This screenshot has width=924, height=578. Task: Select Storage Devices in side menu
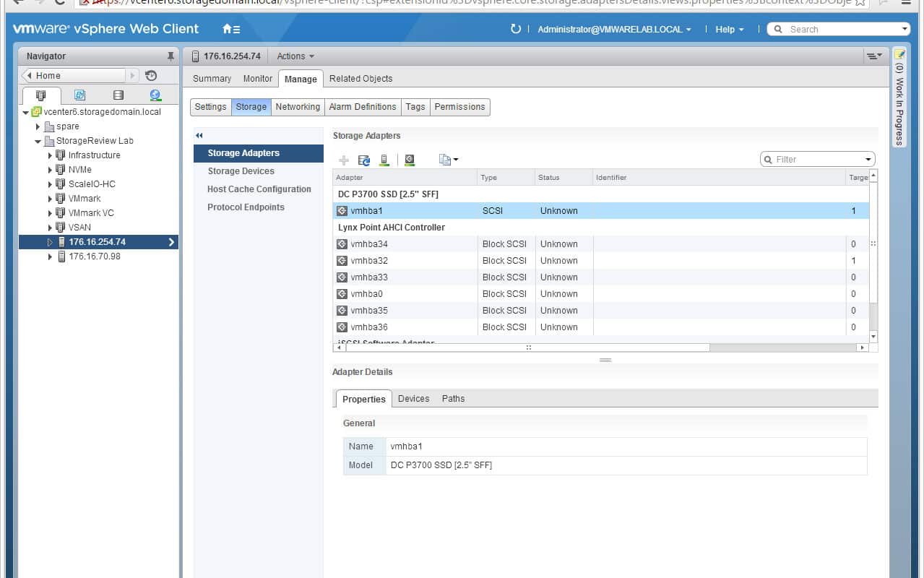[258, 171]
